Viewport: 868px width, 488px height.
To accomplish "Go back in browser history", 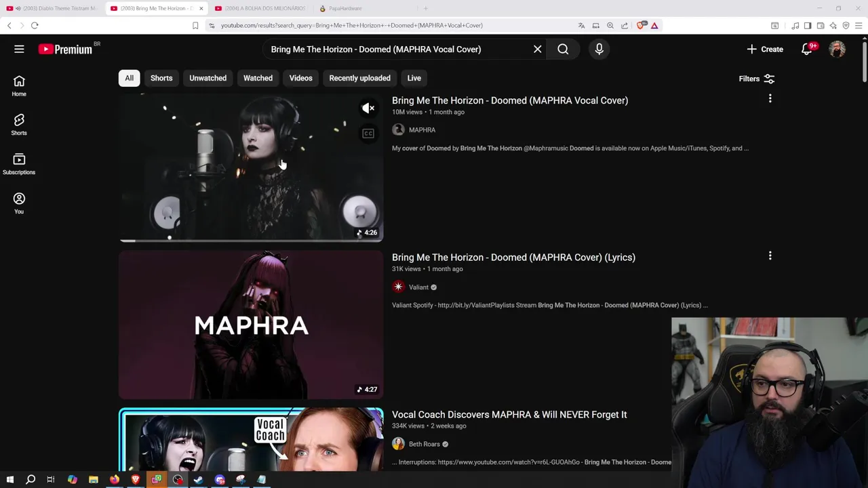I will tap(9, 25).
